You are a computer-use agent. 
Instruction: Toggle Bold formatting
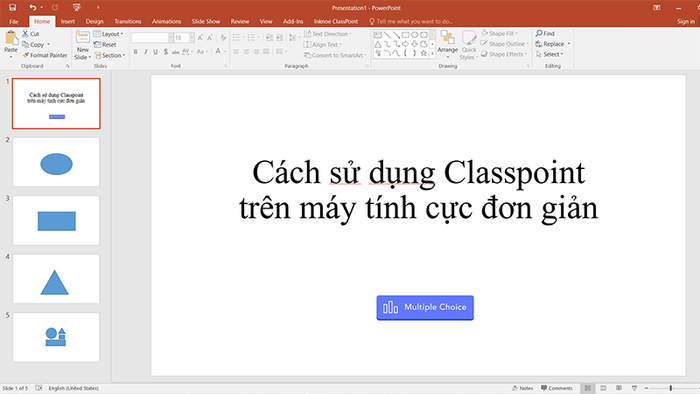tap(136, 52)
